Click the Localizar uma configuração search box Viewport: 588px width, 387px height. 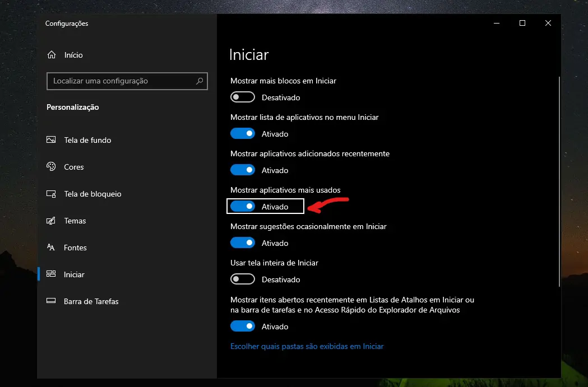tap(127, 81)
